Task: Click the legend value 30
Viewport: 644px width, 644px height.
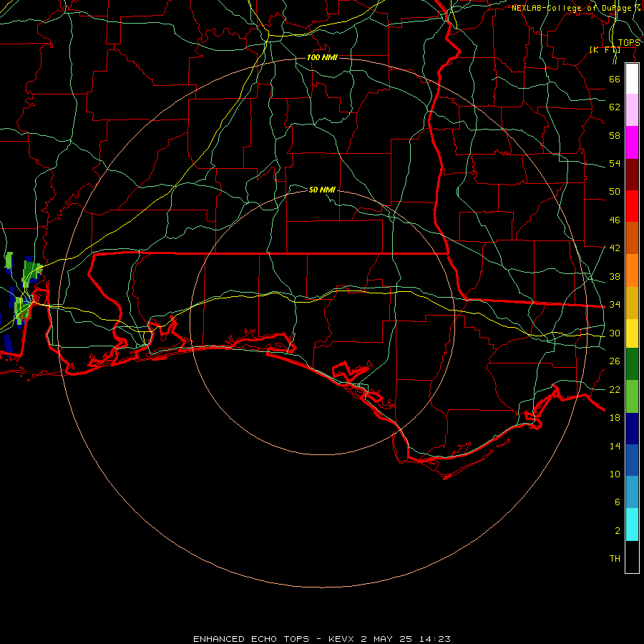Action: [615, 333]
